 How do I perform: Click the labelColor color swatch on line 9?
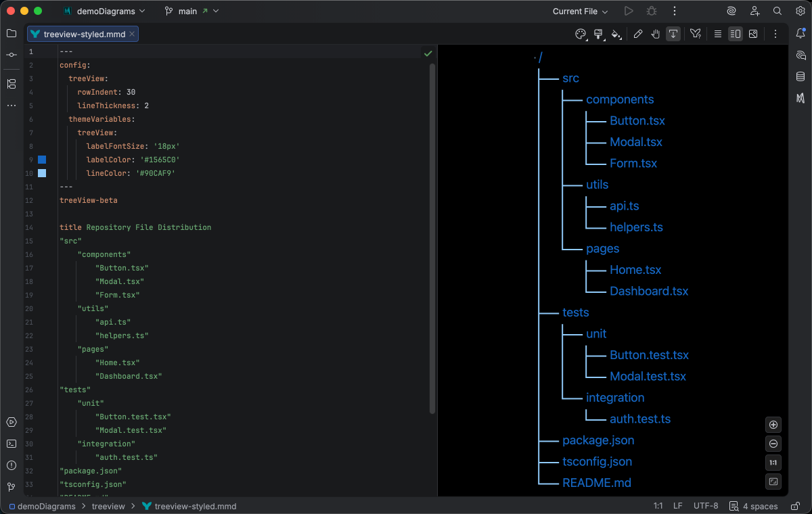point(42,160)
